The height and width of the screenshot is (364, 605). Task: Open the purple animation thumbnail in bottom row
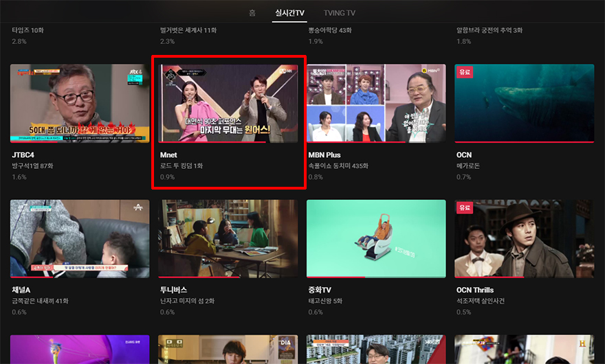[x=80, y=350]
